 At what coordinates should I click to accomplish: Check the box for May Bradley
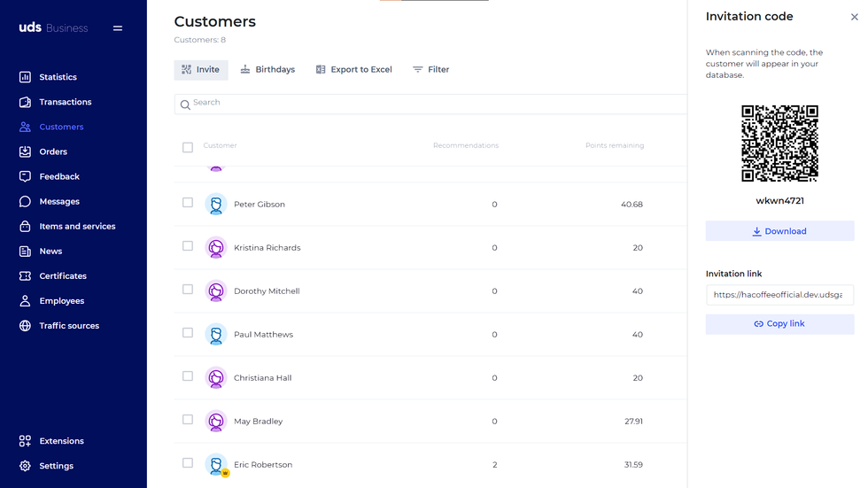click(x=188, y=420)
